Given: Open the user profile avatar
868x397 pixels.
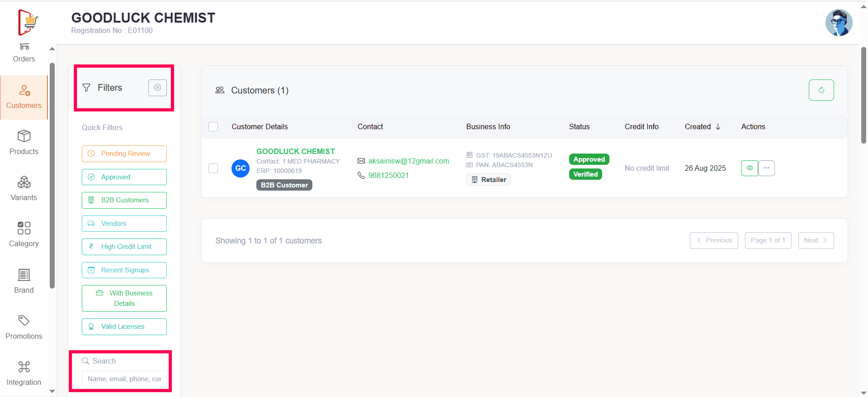Looking at the screenshot, I should point(839,23).
